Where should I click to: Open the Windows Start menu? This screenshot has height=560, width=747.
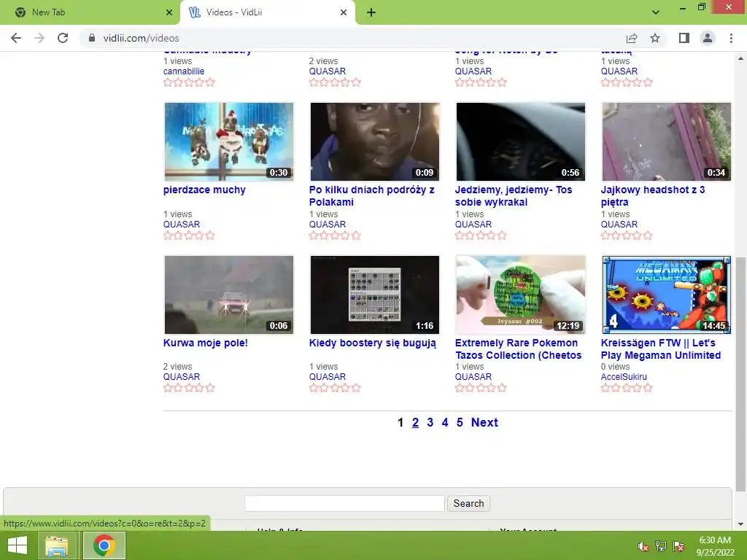(x=18, y=545)
